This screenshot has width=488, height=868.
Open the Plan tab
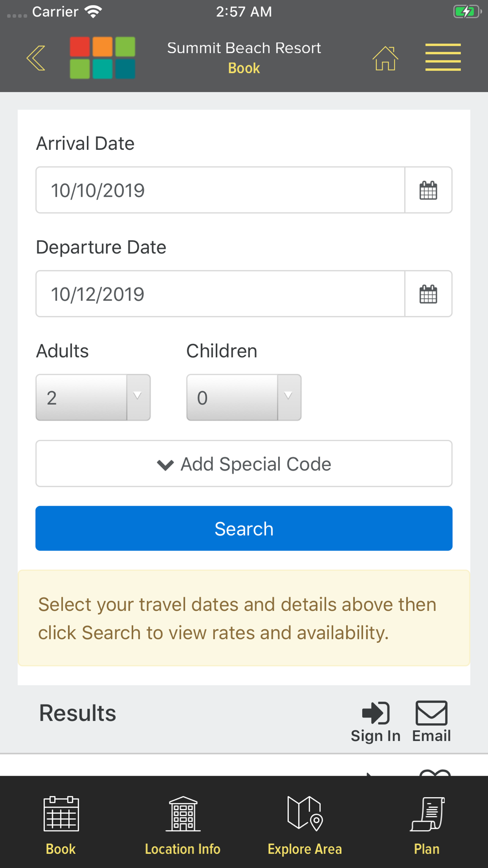click(427, 824)
